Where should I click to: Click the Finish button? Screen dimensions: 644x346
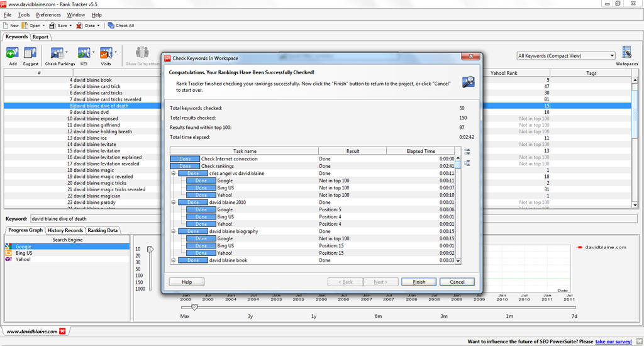click(x=419, y=282)
